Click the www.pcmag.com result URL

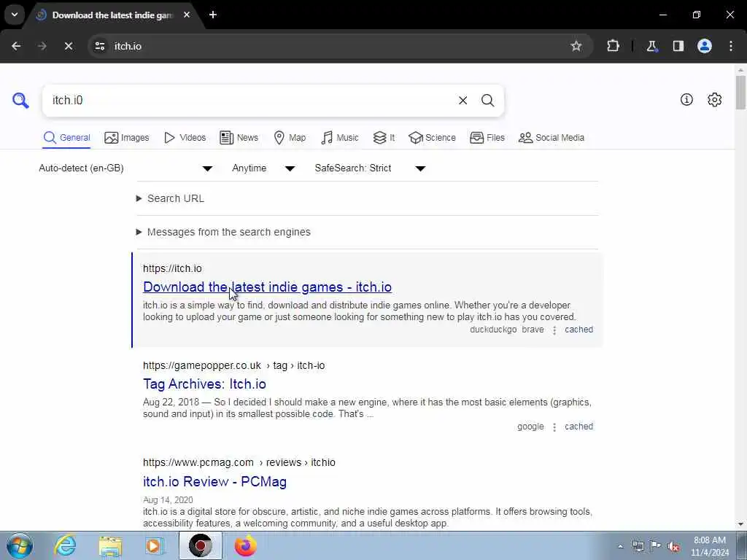pyautogui.click(x=239, y=462)
